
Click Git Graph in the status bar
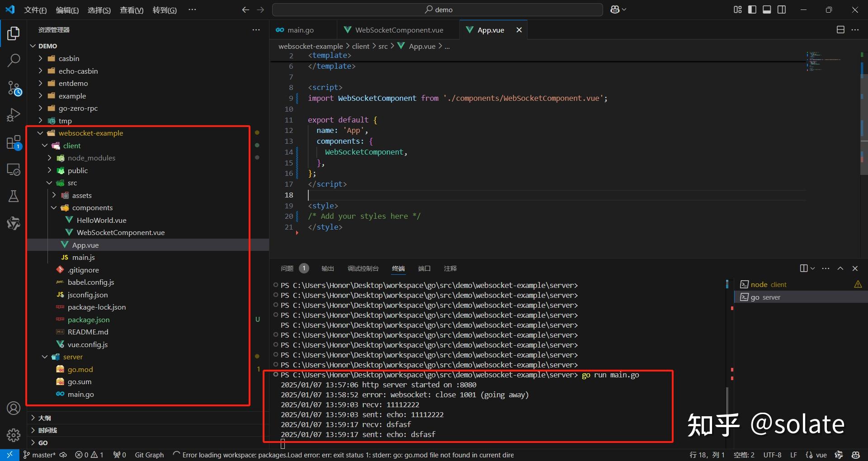[149, 455]
